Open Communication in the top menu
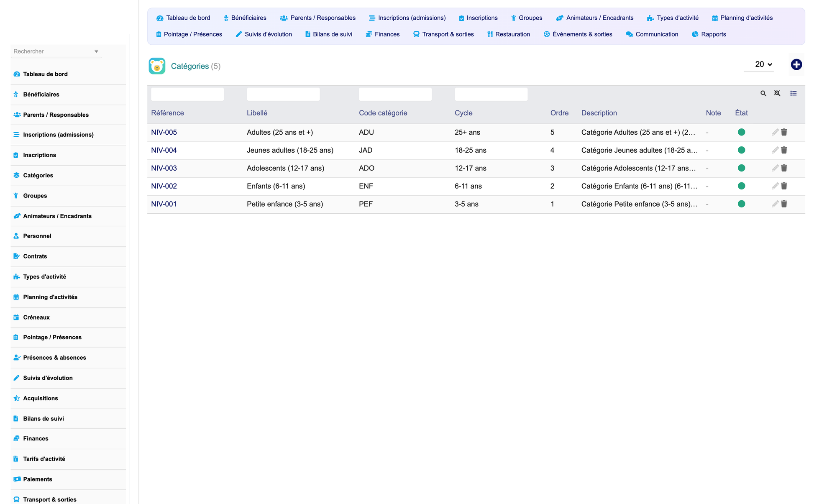814x504 pixels. tap(652, 34)
